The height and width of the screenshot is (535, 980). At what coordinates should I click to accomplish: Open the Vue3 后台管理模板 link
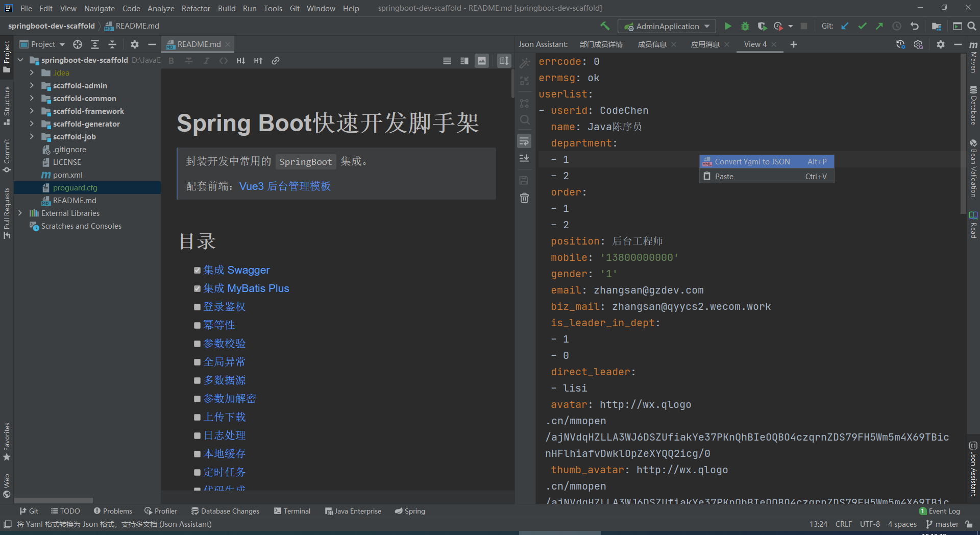click(285, 186)
